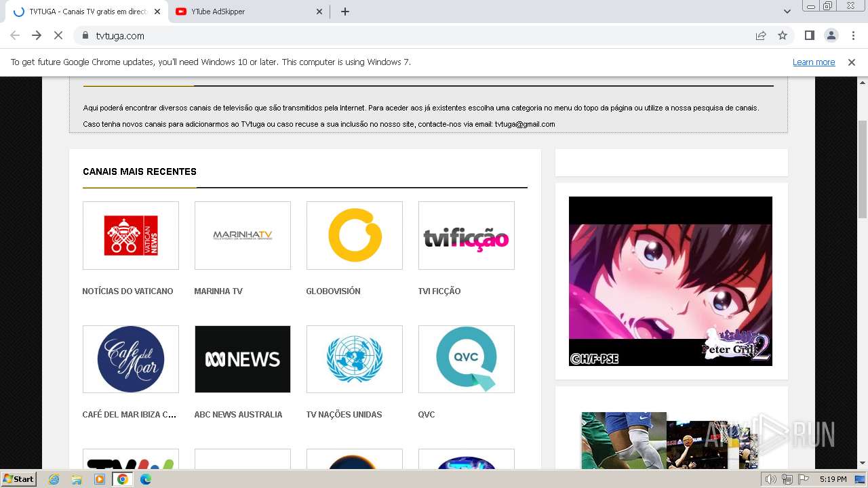Open the Chrome three-dot menu
This screenshot has height=488, width=868.
click(x=853, y=35)
